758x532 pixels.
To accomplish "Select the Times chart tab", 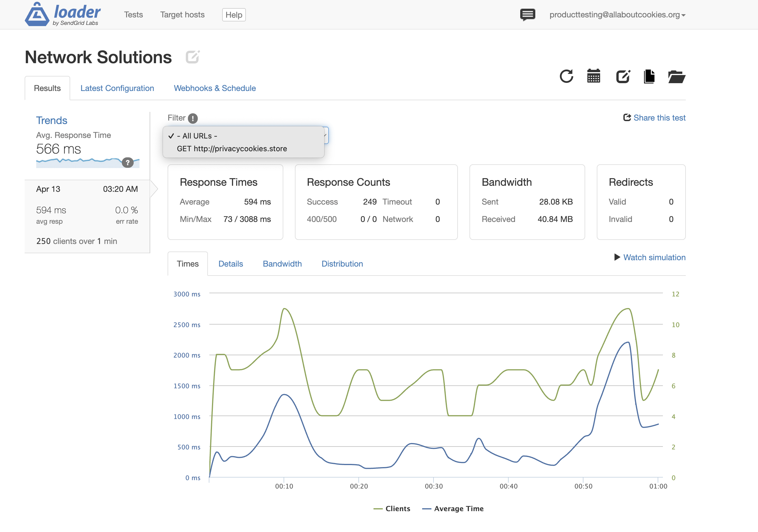I will (x=188, y=263).
